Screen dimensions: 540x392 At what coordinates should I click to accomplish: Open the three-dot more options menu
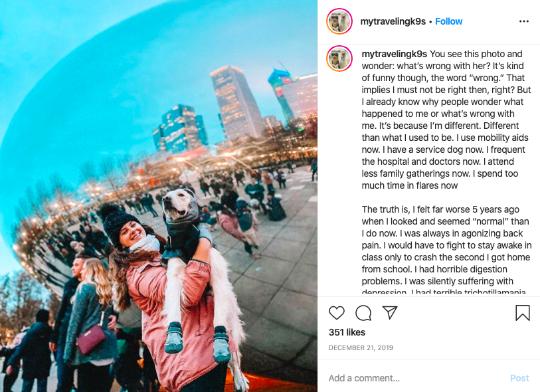point(524,21)
